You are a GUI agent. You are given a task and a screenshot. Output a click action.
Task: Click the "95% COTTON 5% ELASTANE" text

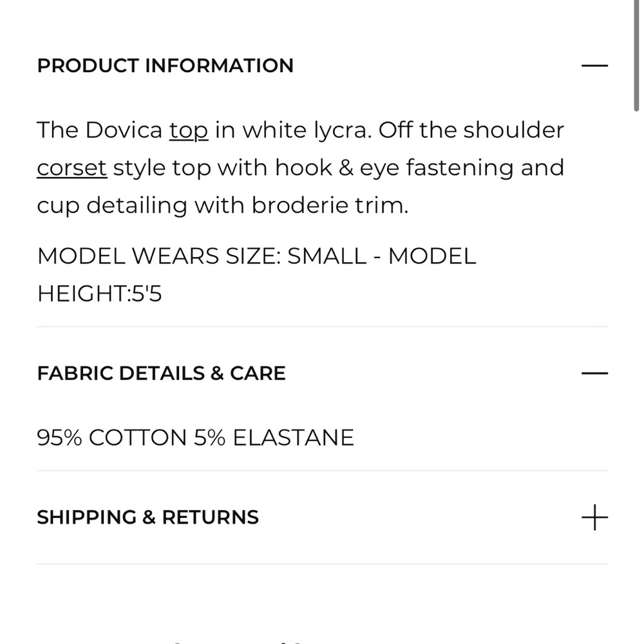195,438
